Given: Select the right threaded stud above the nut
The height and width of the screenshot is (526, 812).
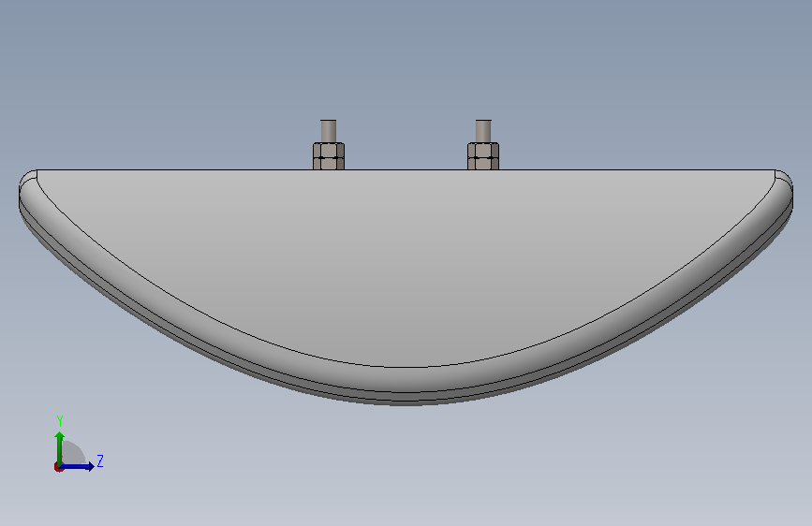Looking at the screenshot, I should (x=483, y=131).
